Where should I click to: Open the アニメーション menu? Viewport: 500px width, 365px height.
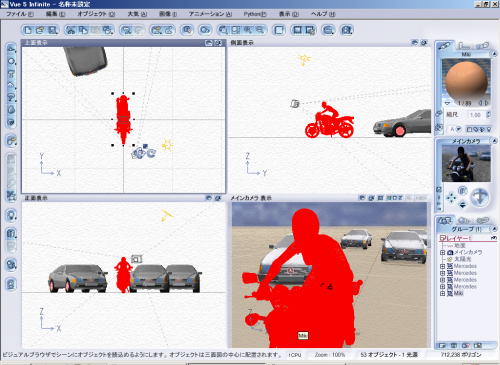tap(210, 14)
